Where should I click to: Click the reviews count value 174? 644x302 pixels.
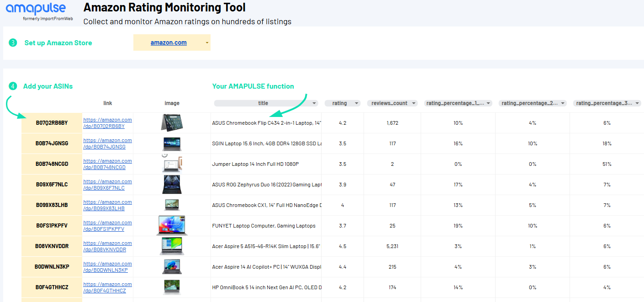392,287
